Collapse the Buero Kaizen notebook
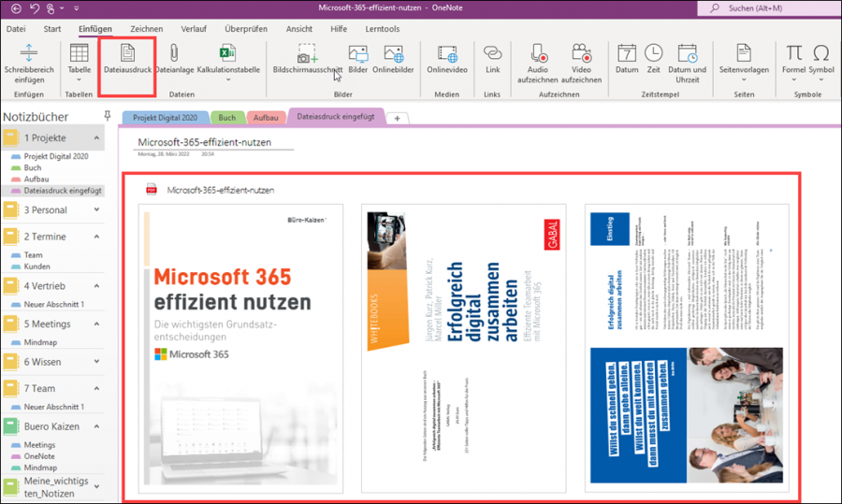Image resolution: width=842 pixels, height=504 pixels. point(96,426)
